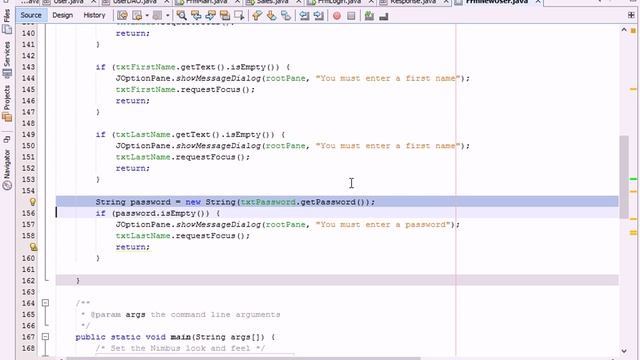Click Shift Line Right icon

click(319, 16)
